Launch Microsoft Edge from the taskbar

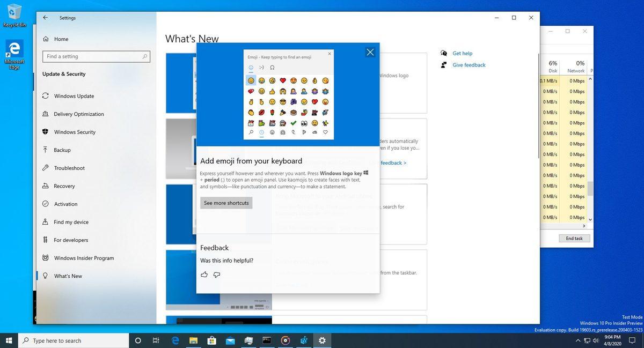point(175,340)
